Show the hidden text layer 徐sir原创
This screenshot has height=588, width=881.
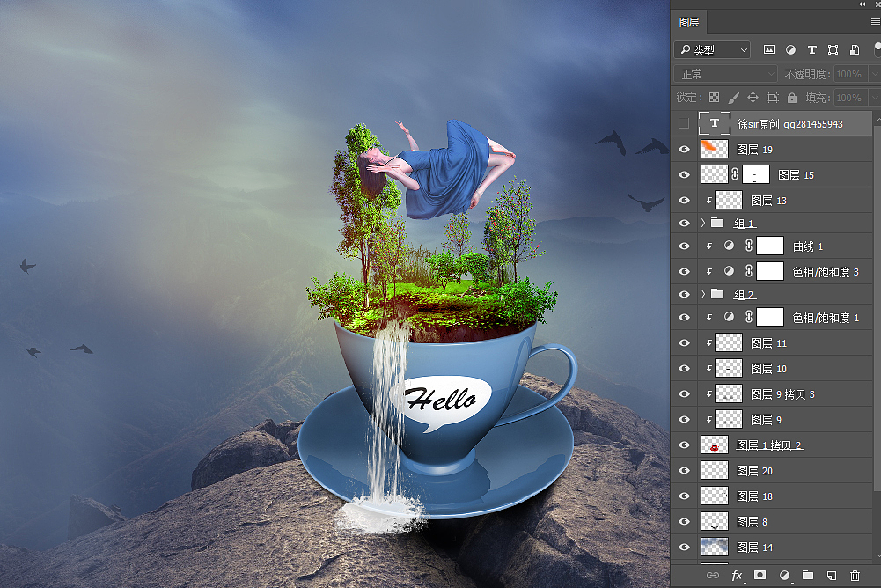(x=684, y=123)
